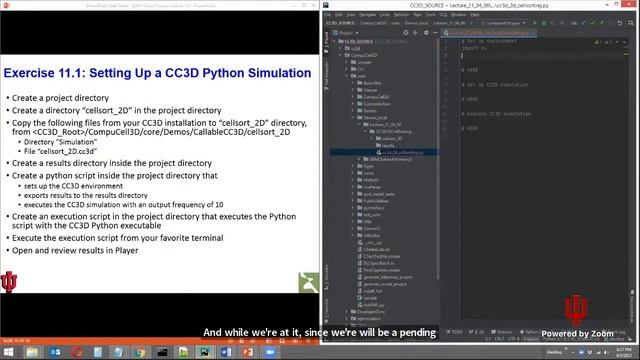Click the '# Execute CC3D simulation' comment
Image resolution: width=640 pixels, height=360 pixels.
coord(496,114)
